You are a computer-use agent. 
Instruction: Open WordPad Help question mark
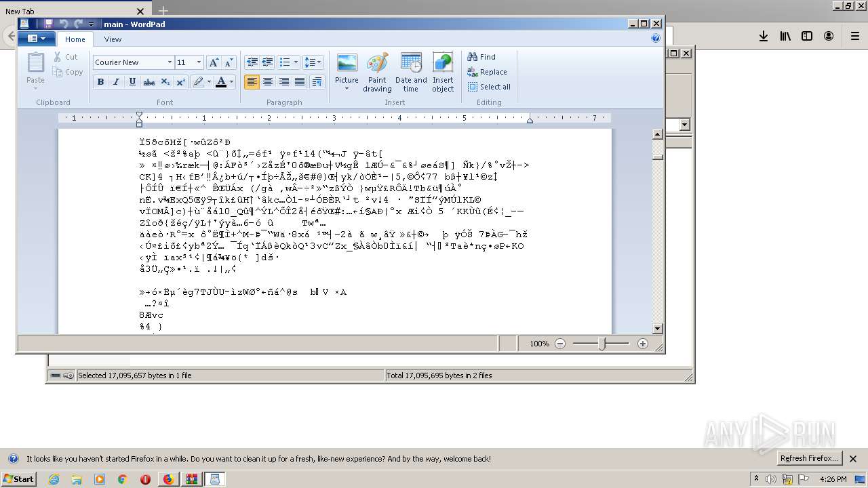tap(655, 39)
